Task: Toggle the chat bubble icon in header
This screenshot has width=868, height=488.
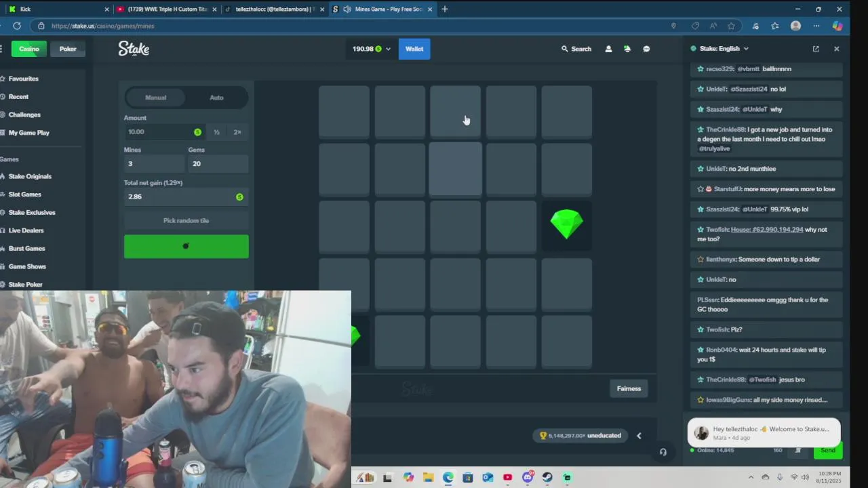Action: pyautogui.click(x=646, y=49)
